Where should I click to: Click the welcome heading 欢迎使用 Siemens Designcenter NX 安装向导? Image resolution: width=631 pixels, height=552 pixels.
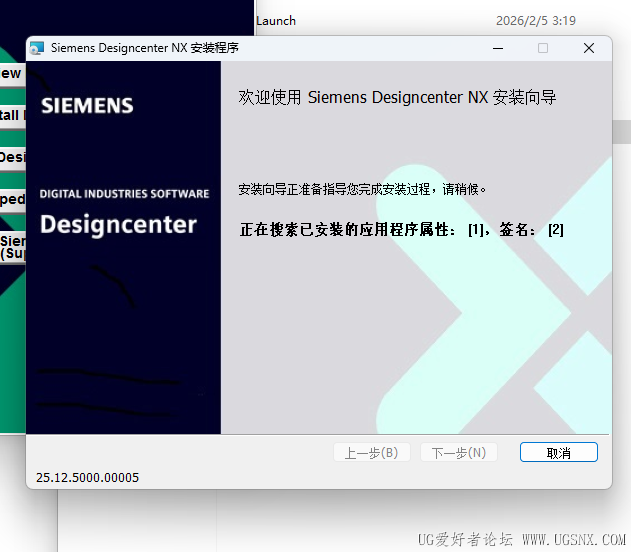[x=397, y=97]
